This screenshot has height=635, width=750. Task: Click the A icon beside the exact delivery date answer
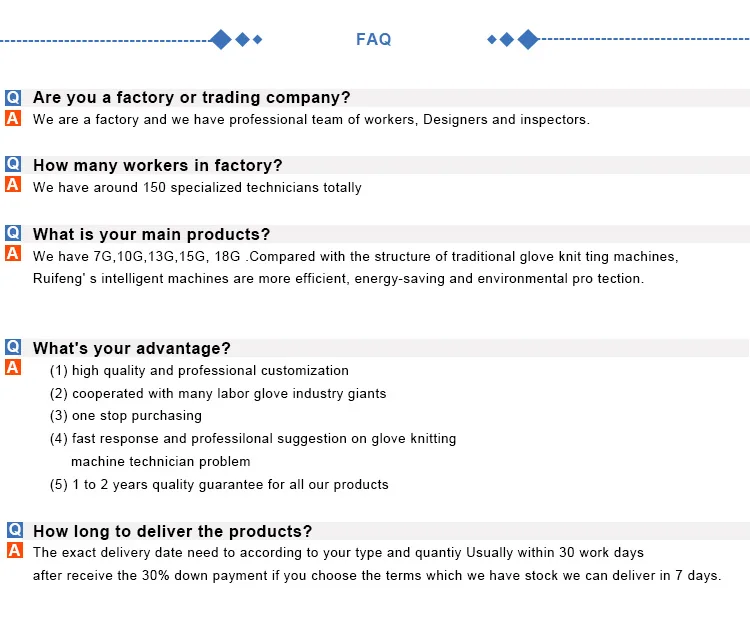point(14,551)
